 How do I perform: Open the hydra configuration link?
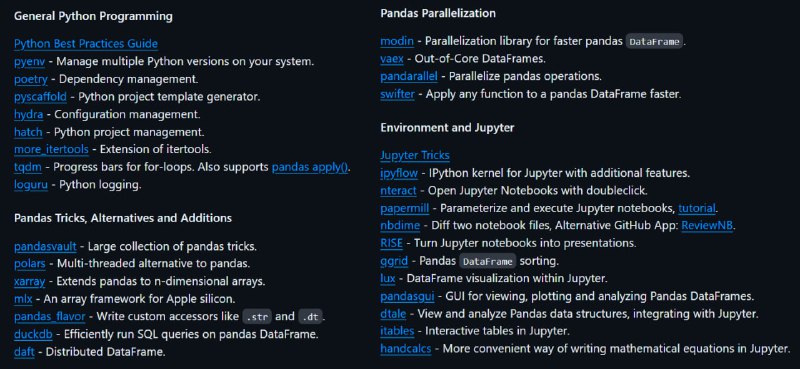(x=29, y=114)
